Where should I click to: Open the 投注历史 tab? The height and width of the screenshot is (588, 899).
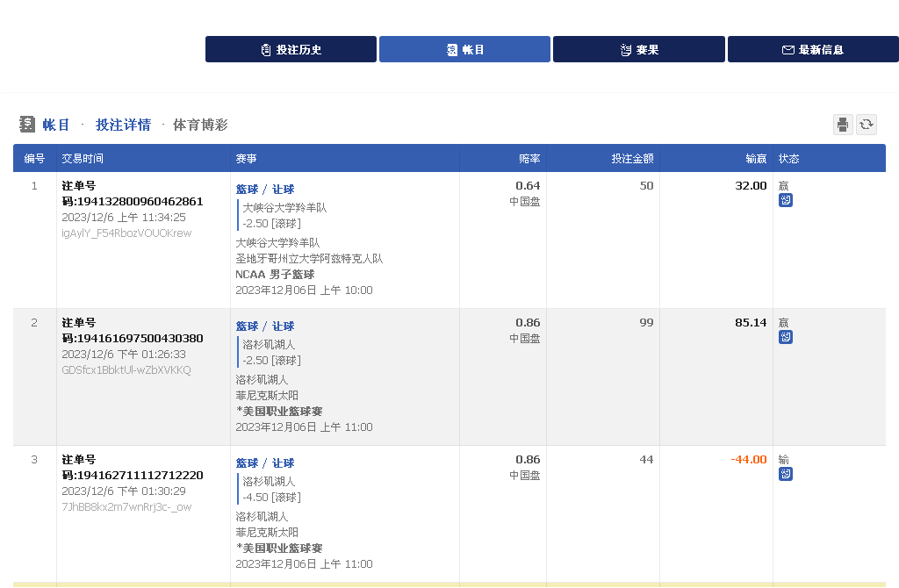click(x=291, y=49)
